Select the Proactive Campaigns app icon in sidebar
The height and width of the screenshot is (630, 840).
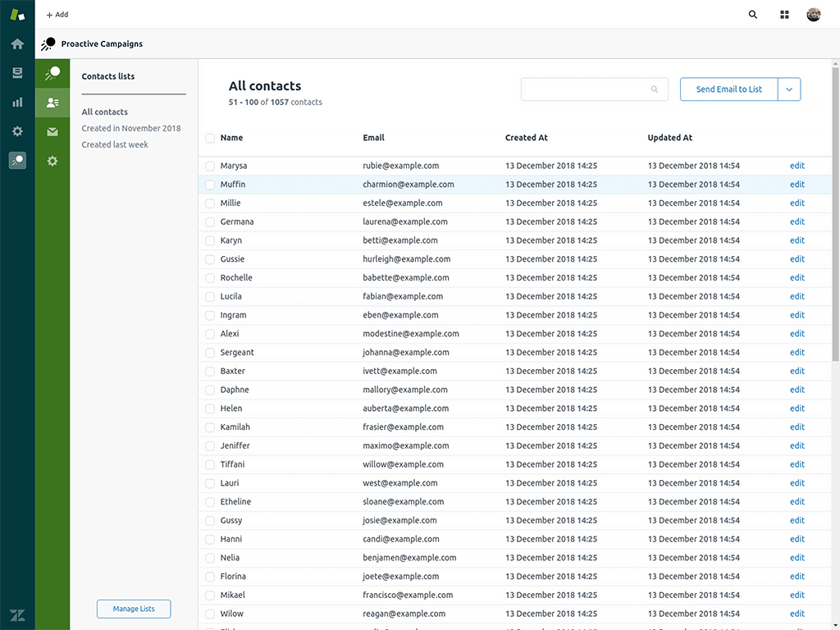[x=17, y=160]
